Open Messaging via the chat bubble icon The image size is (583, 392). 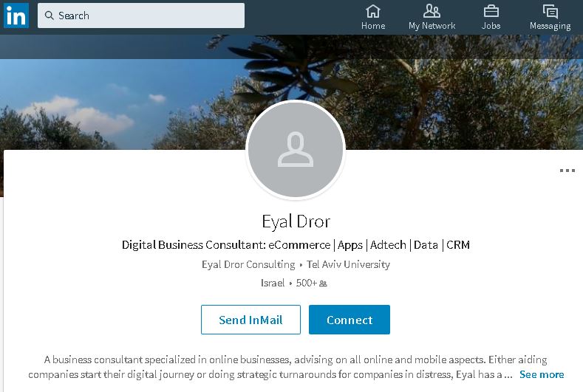click(x=550, y=12)
